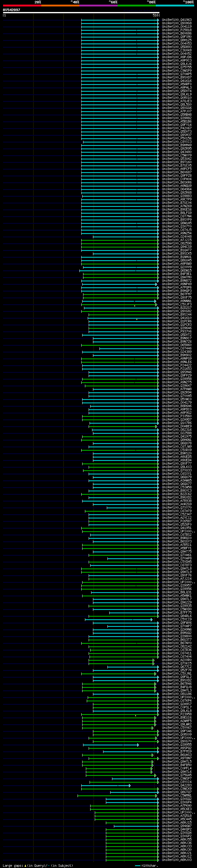
Task: Select the UniRef100_Q9XGG6 label
Action: (177, 108)
